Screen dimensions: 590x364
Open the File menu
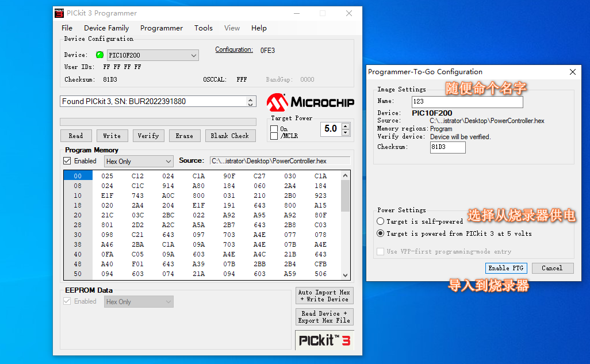(67, 28)
